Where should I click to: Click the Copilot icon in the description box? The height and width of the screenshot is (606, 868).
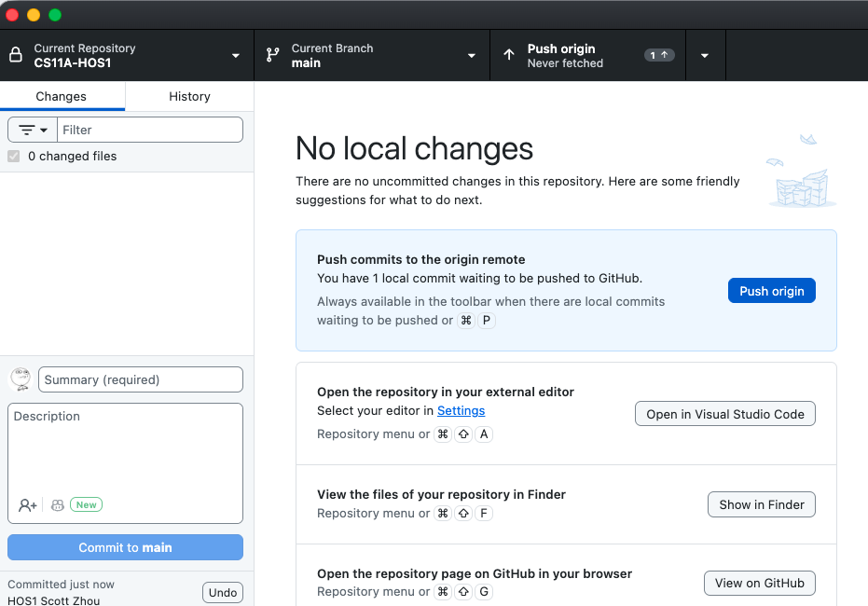point(57,504)
